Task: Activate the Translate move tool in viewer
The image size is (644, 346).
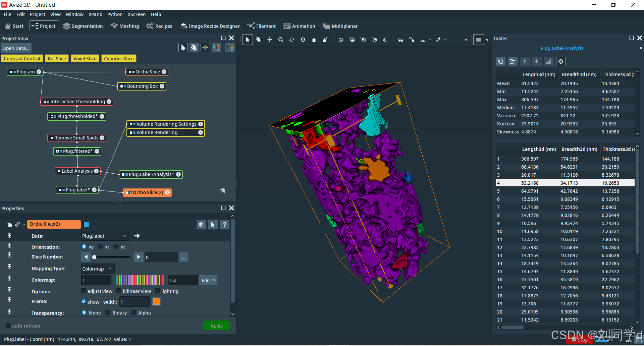Action: [269, 40]
